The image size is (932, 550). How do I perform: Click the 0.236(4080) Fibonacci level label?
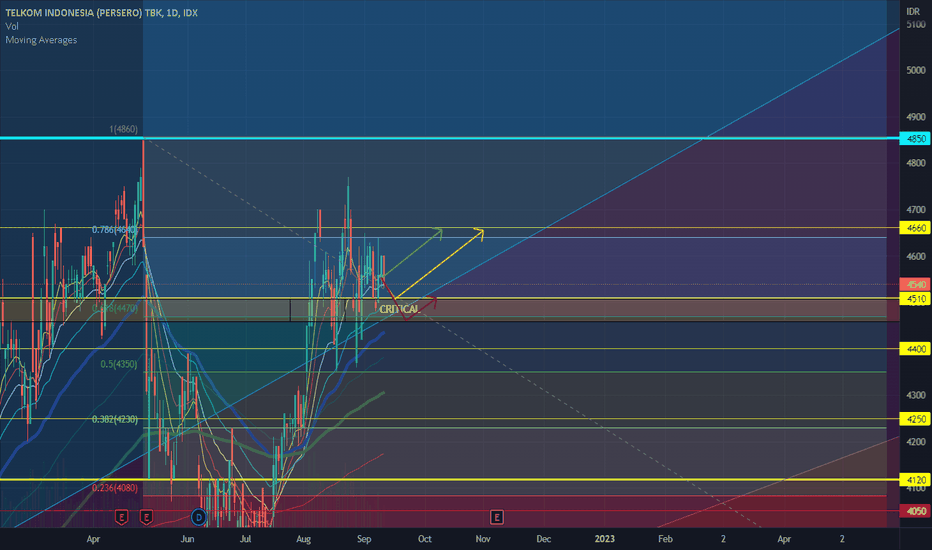coord(115,488)
